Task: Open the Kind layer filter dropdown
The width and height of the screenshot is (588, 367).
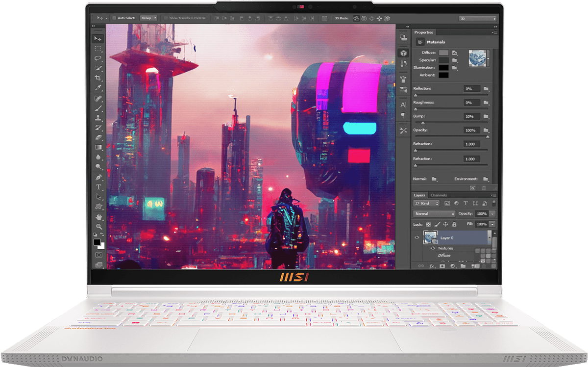Action: (x=427, y=203)
